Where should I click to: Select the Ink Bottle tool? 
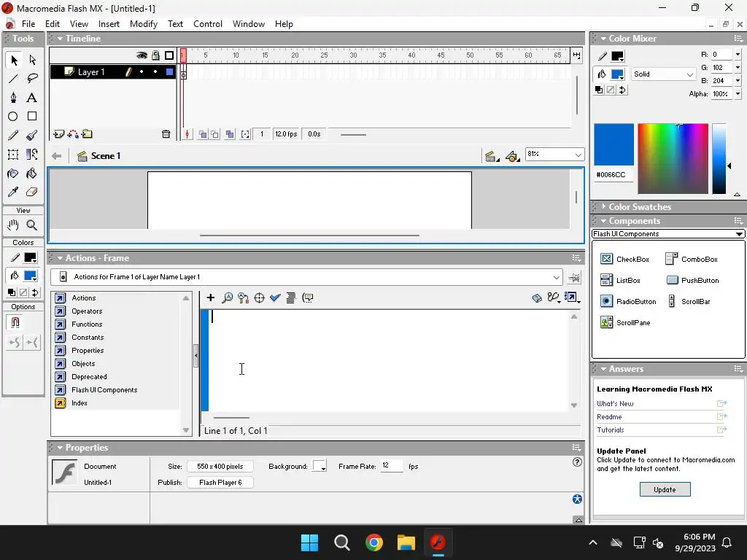coord(13,174)
